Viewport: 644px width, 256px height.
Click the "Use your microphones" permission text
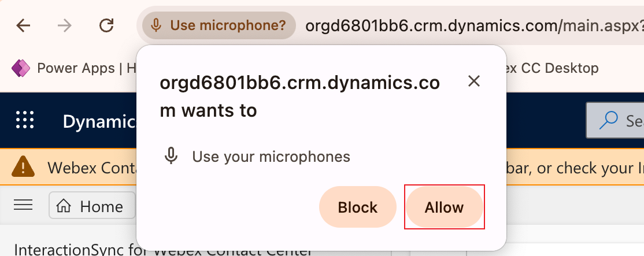(x=271, y=156)
